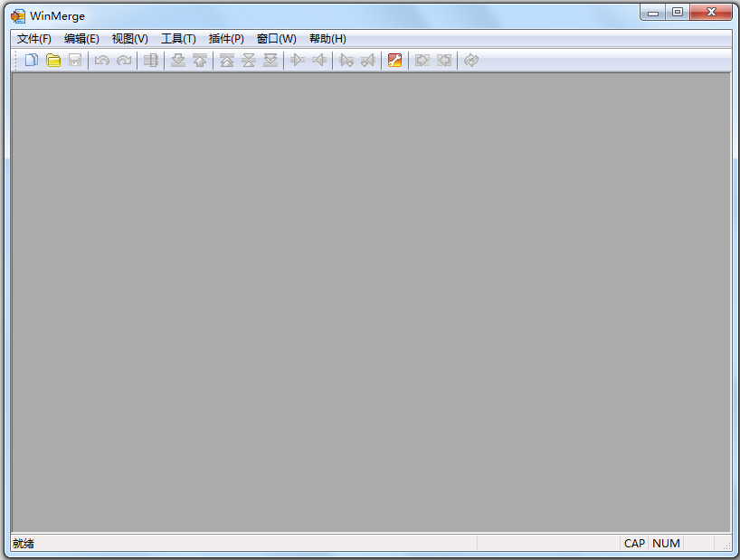Select the current difference
The height and width of the screenshot is (560, 740).
(248, 60)
